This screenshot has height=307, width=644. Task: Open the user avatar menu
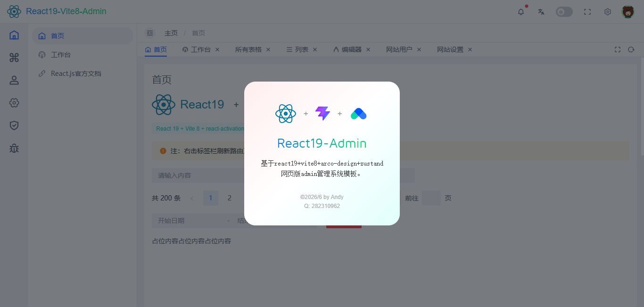(x=628, y=12)
